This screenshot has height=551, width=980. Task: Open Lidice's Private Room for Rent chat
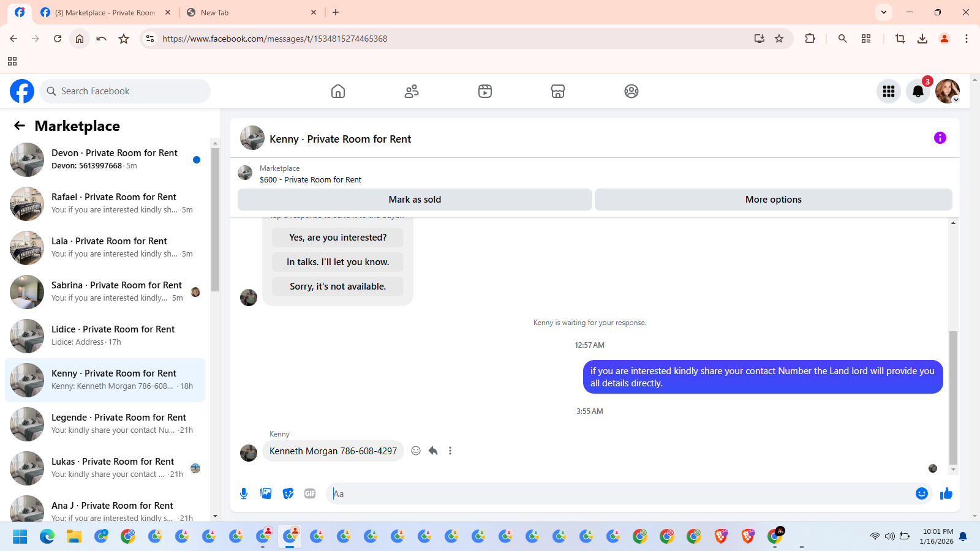[x=105, y=336]
